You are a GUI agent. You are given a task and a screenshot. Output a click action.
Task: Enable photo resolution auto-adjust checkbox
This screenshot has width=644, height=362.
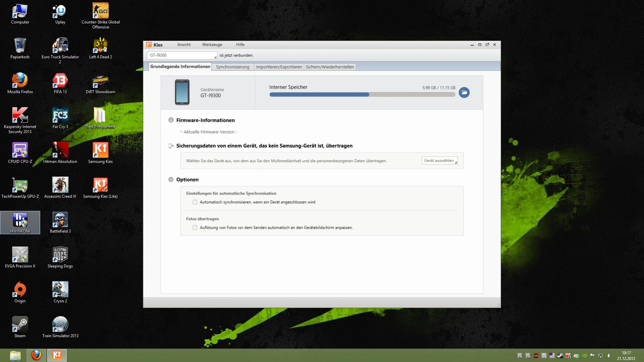[195, 227]
